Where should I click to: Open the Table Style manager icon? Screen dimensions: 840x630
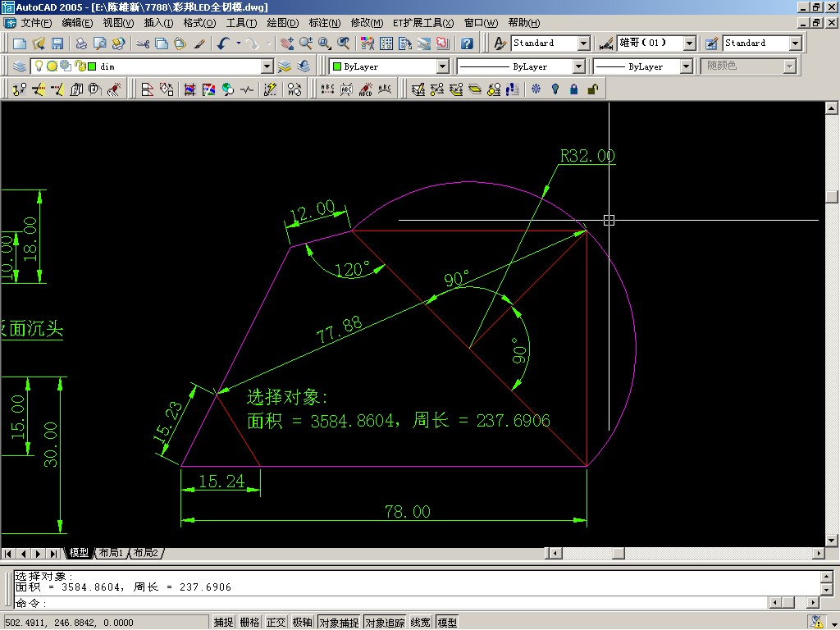(711, 43)
